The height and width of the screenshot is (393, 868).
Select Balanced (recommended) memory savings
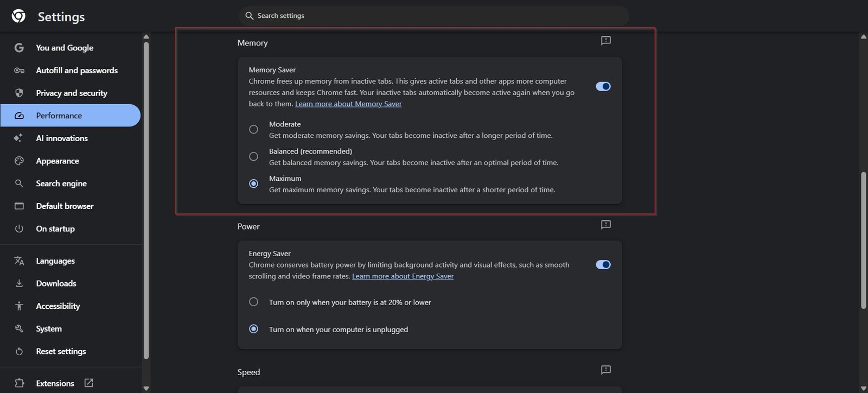tap(253, 156)
